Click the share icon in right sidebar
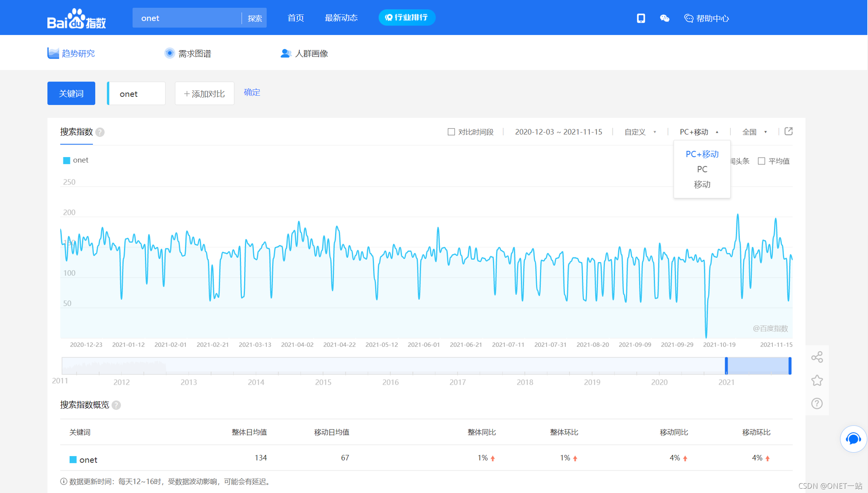The width and height of the screenshot is (868, 493). [x=817, y=357]
